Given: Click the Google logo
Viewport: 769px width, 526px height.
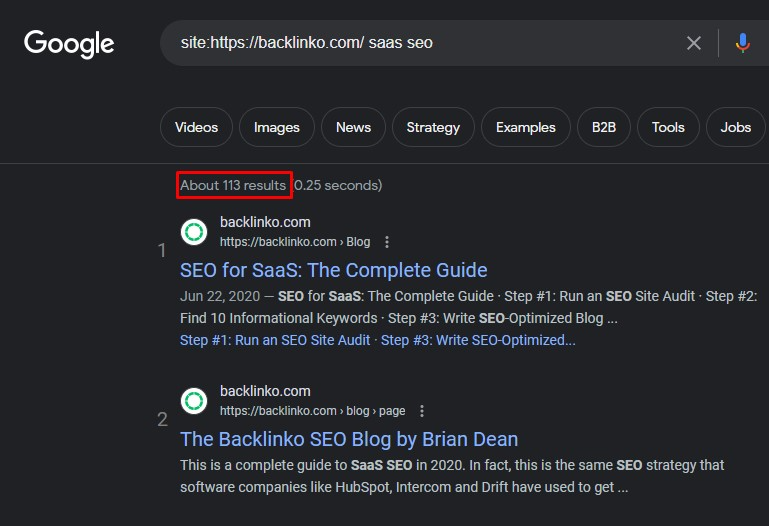Looking at the screenshot, I should [69, 44].
